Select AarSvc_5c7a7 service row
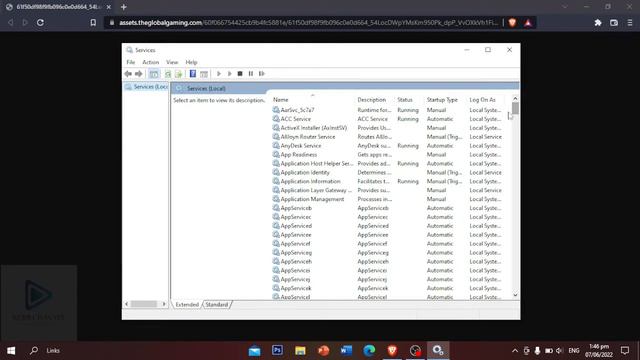Viewport: 640px width, 360px height. tap(387, 110)
